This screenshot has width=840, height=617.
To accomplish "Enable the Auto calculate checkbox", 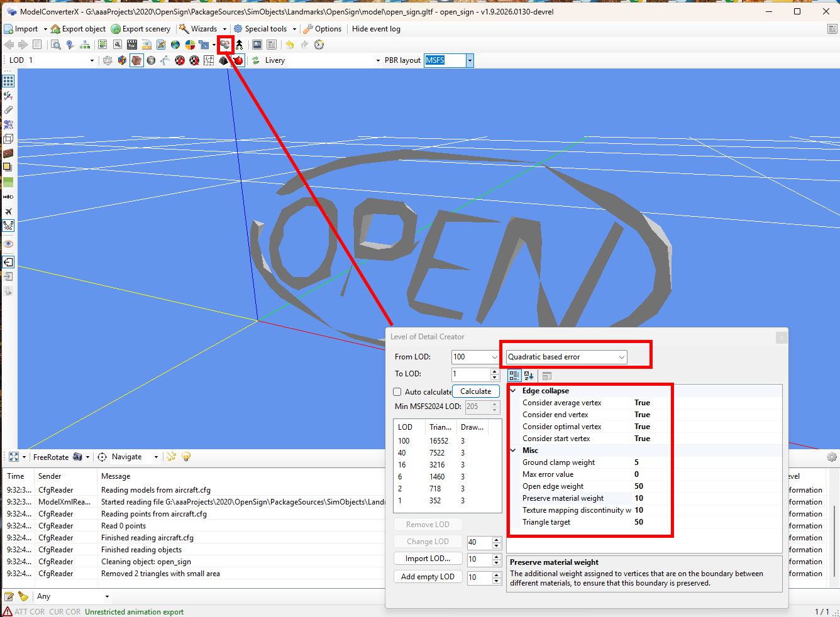I will pyautogui.click(x=397, y=392).
